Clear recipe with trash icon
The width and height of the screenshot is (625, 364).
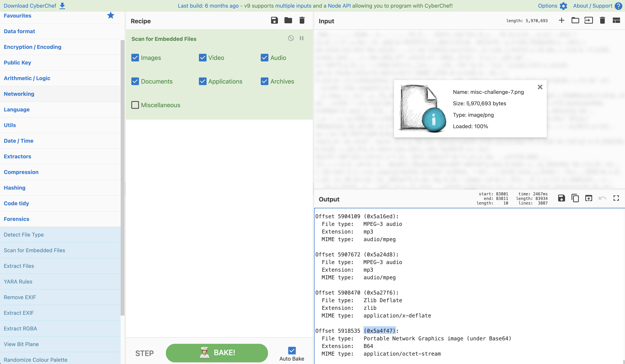(302, 20)
